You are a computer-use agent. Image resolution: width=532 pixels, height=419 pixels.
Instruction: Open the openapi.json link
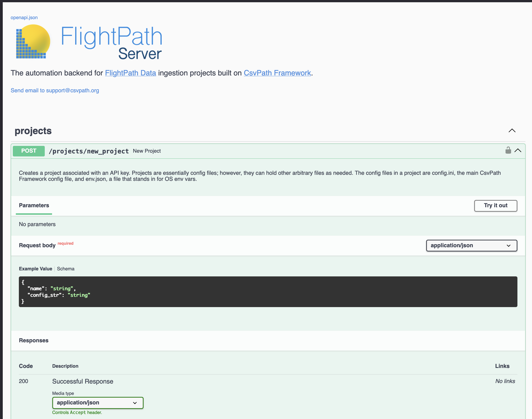pyautogui.click(x=24, y=18)
